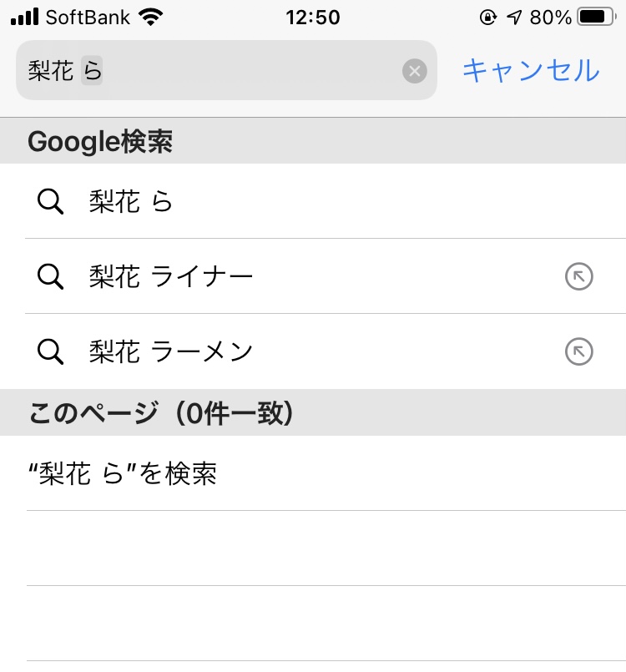Select the 梨花 ライナー suggestion
The image size is (626, 672).
[x=171, y=276]
